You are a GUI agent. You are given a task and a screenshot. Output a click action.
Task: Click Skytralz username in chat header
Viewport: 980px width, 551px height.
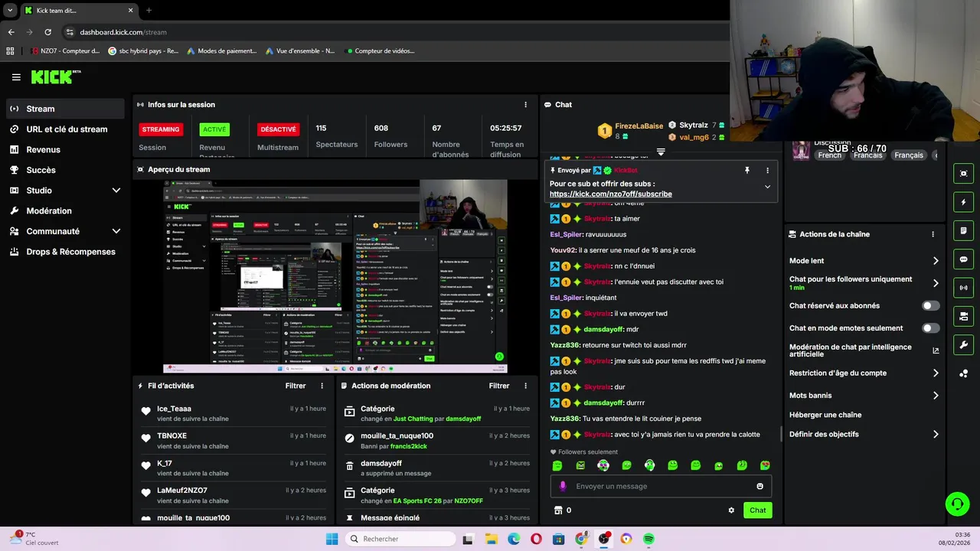click(694, 125)
